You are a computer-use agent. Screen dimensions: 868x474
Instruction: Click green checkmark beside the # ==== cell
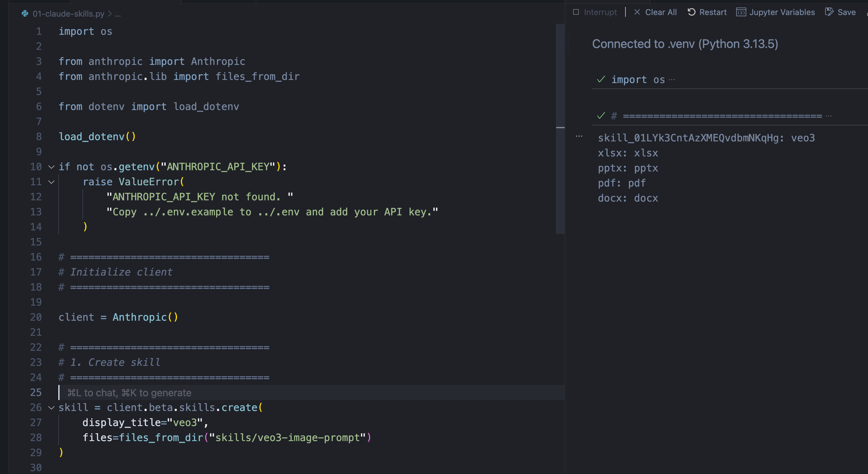[x=601, y=116]
